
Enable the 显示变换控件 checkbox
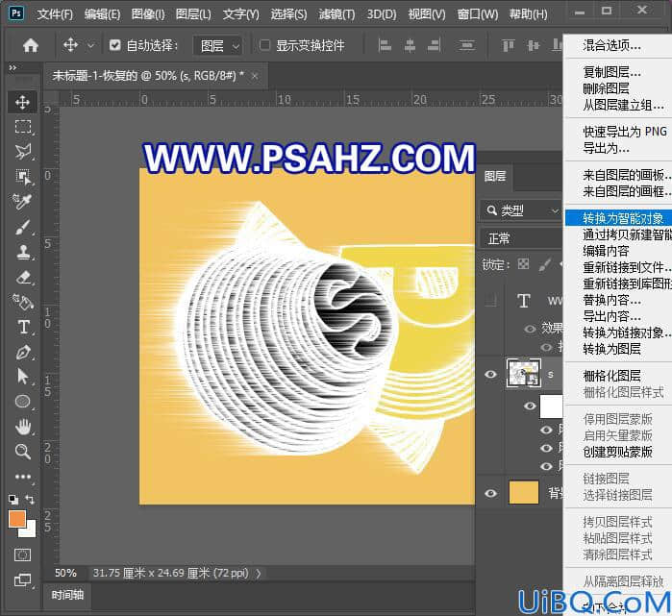coord(264,45)
